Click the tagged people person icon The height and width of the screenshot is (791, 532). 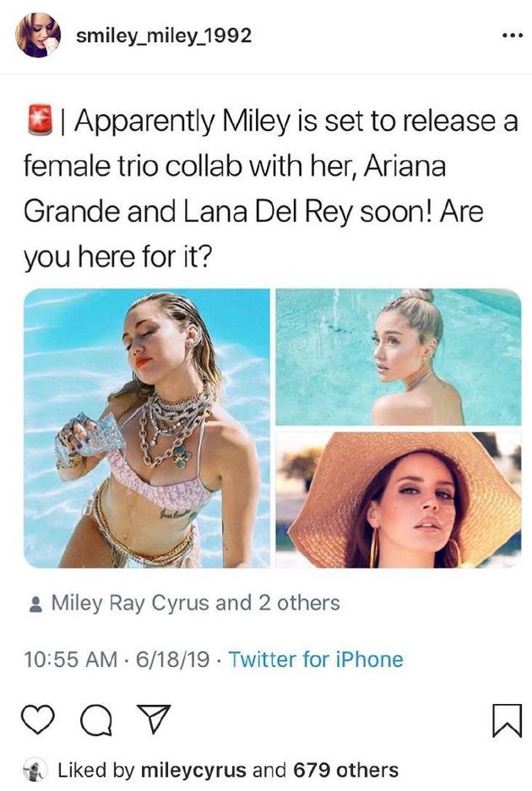(x=36, y=604)
